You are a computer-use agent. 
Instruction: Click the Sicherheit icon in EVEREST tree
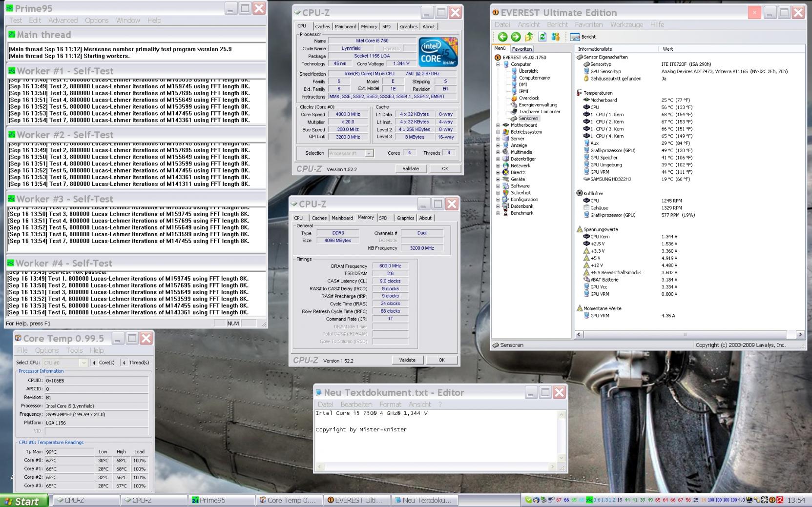[x=505, y=193]
